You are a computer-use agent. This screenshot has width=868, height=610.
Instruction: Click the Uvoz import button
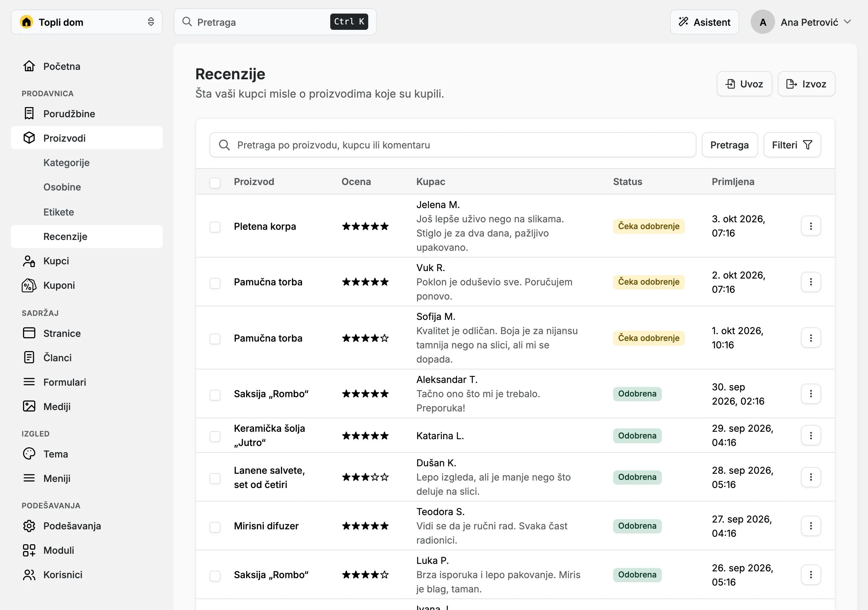pyautogui.click(x=744, y=84)
